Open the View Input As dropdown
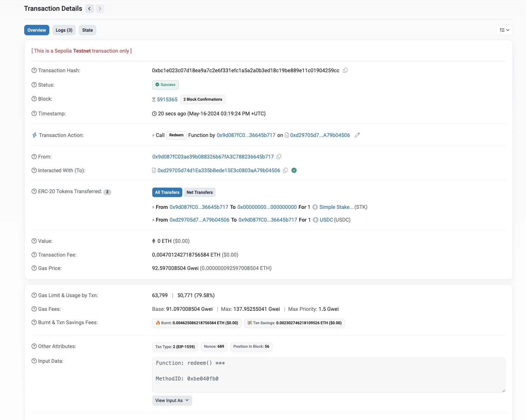 (172, 400)
